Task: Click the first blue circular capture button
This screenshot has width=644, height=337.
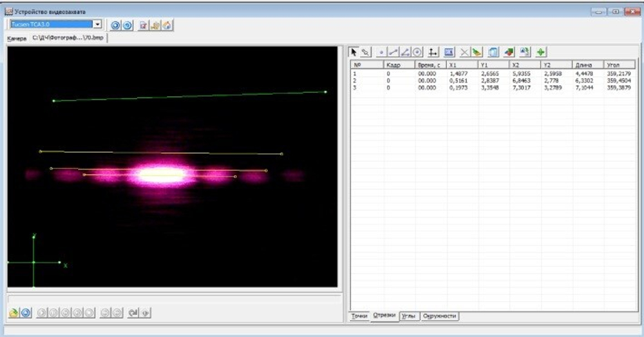Action: pyautogui.click(x=115, y=25)
